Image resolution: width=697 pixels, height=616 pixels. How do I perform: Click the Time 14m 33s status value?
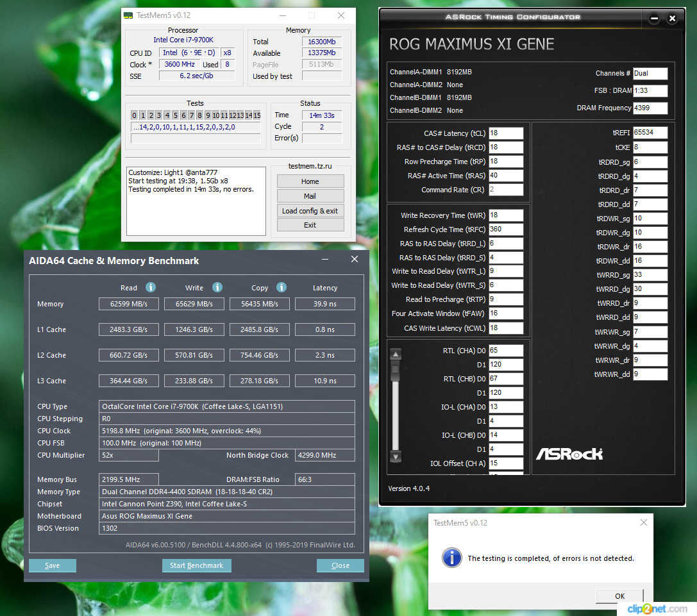tap(322, 115)
